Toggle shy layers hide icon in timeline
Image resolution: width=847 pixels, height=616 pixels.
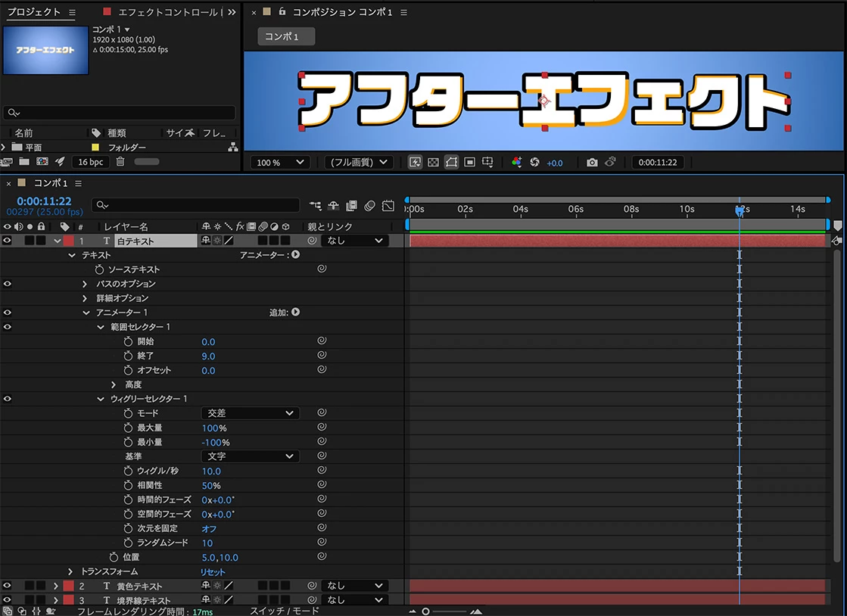click(x=333, y=206)
